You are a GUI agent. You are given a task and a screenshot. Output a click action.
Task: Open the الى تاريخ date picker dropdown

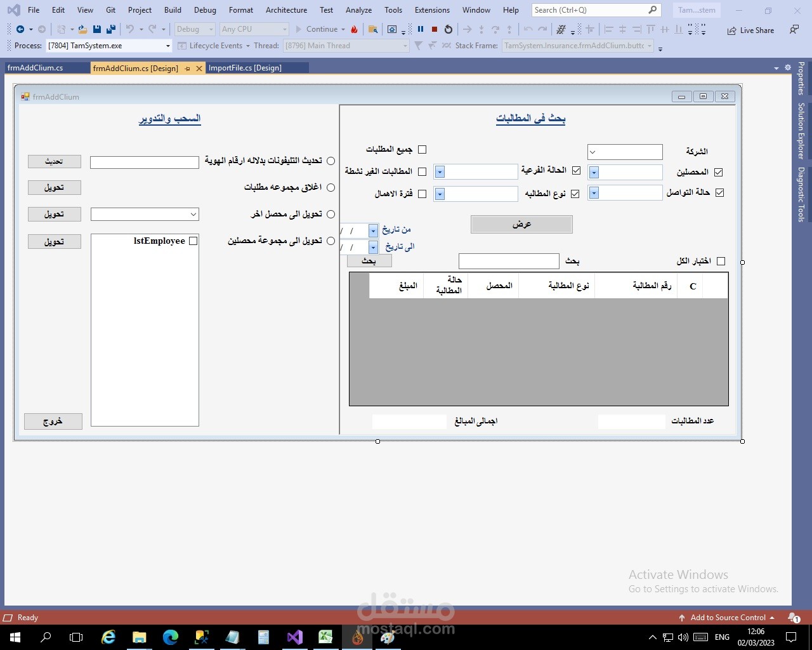click(373, 247)
